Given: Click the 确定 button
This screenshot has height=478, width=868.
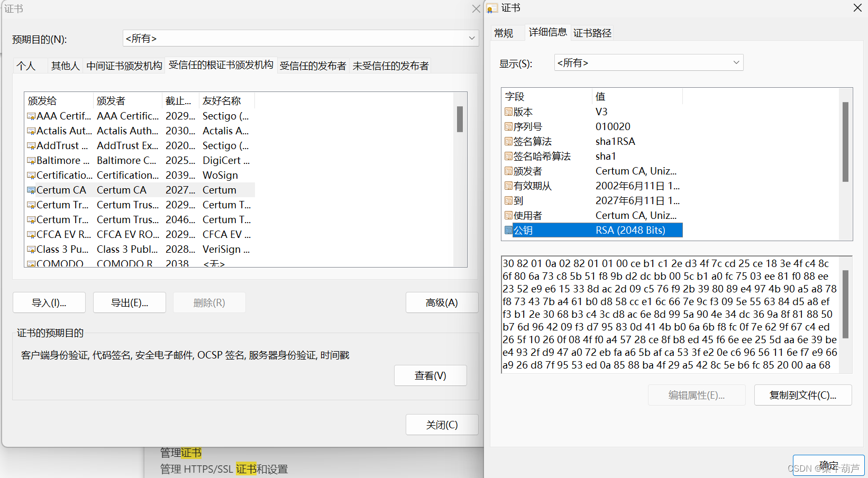Looking at the screenshot, I should coord(828,465).
